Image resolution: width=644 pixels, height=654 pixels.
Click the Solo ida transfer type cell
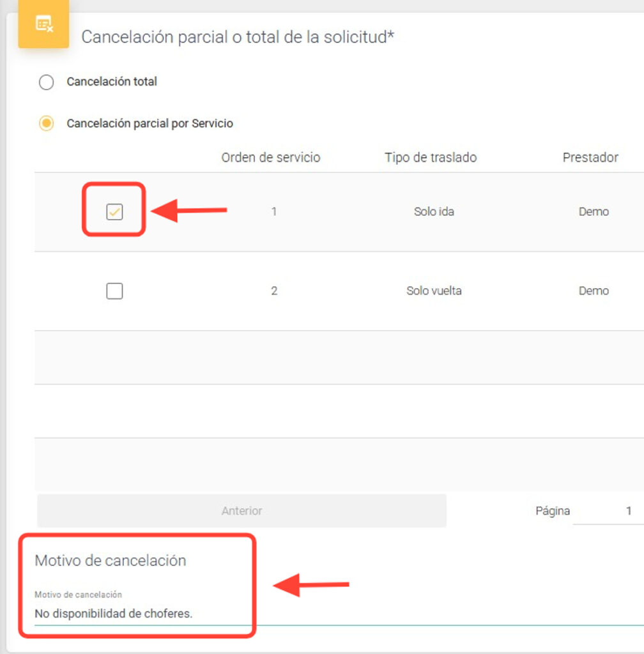tap(434, 211)
